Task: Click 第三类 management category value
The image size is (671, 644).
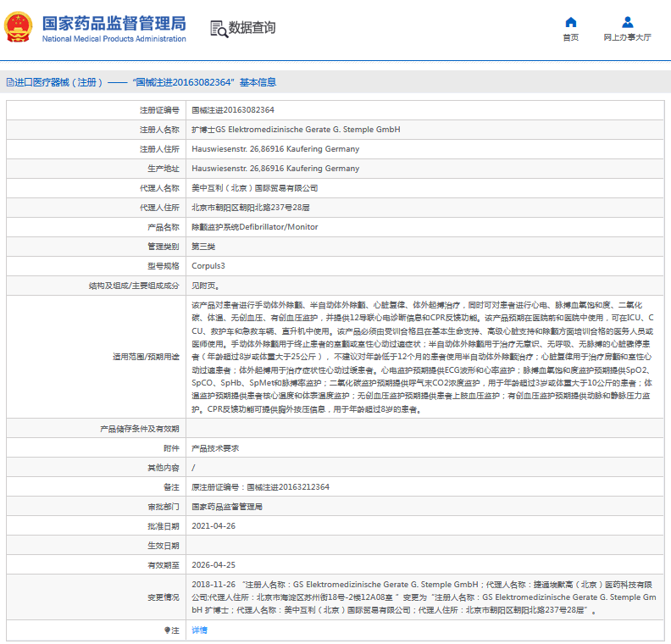Action: [x=203, y=247]
